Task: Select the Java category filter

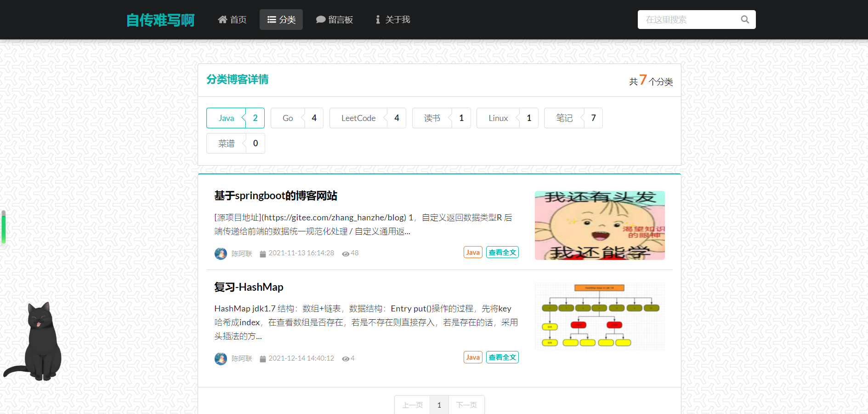Action: (x=235, y=118)
